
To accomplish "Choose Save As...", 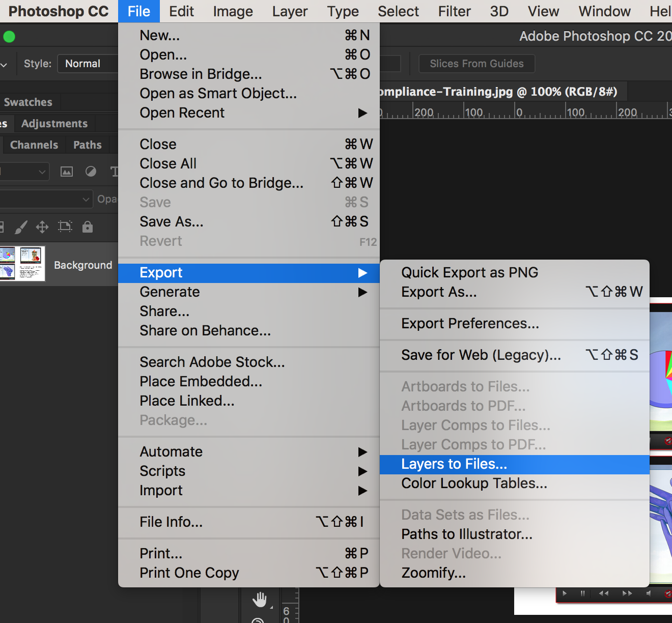I will pos(249,222).
